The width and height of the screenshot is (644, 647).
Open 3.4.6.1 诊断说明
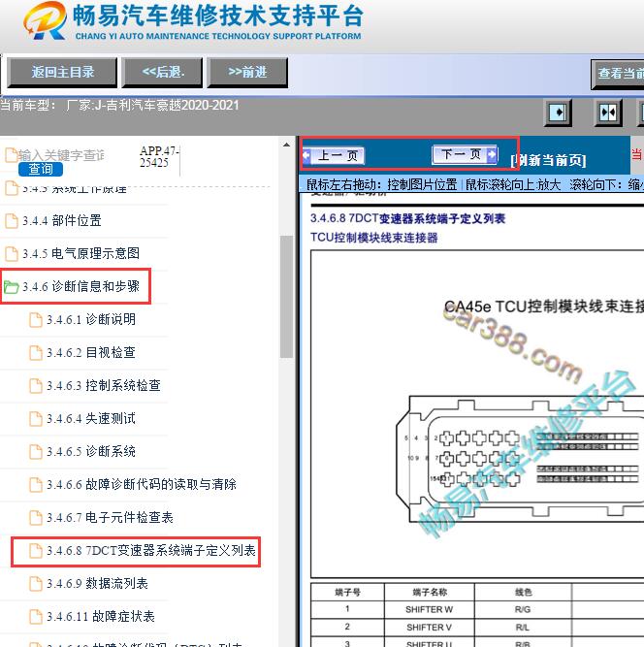(x=91, y=319)
